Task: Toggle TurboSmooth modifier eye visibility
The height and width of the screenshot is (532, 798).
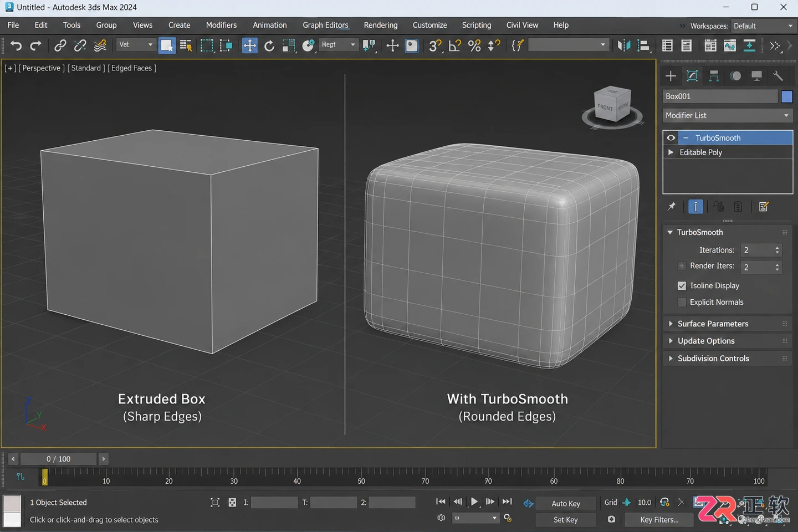Action: tap(671, 138)
